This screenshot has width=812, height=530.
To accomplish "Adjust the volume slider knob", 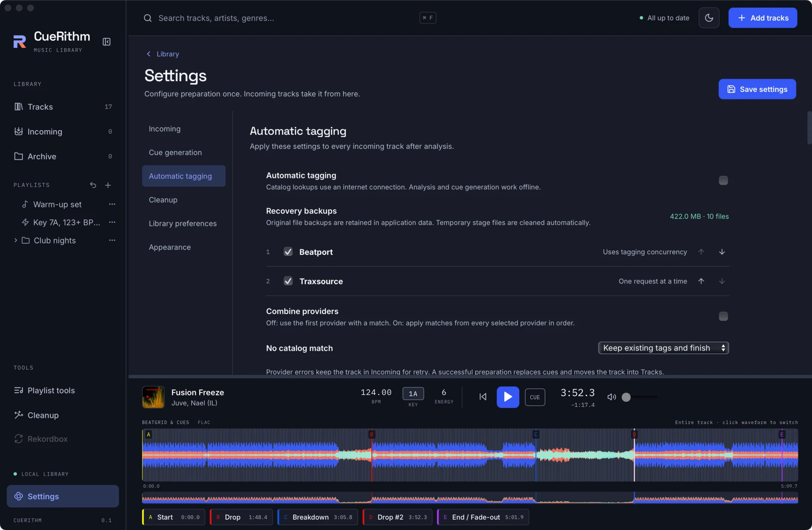I will click(x=626, y=397).
